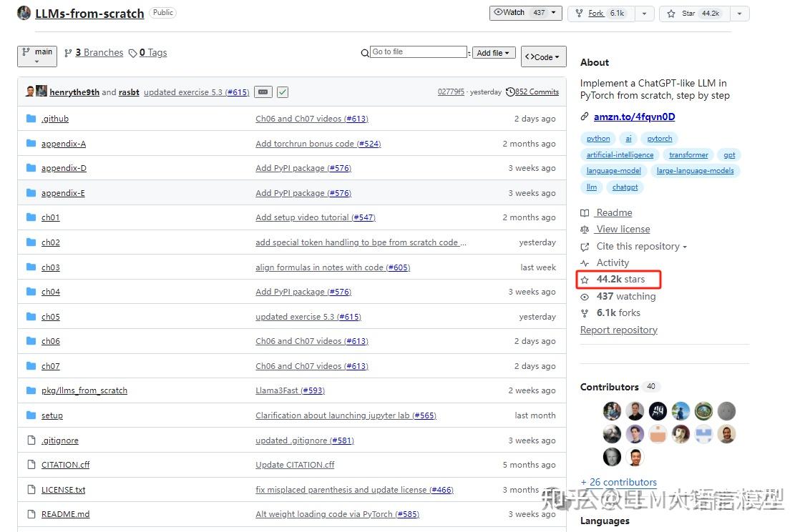Star the LLMs-from-scratch repository
The height and width of the screenshot is (532, 805).
[693, 13]
